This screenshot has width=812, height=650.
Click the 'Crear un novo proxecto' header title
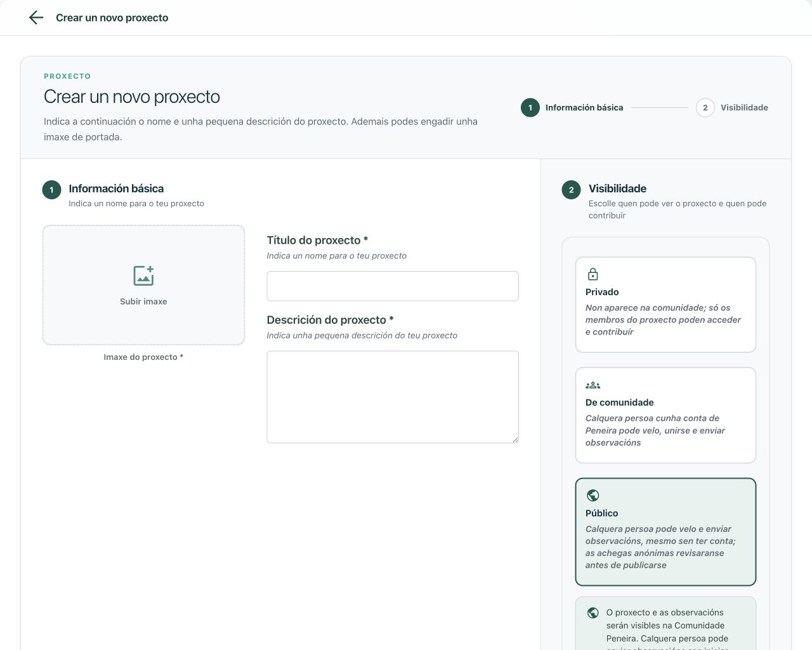(x=112, y=18)
